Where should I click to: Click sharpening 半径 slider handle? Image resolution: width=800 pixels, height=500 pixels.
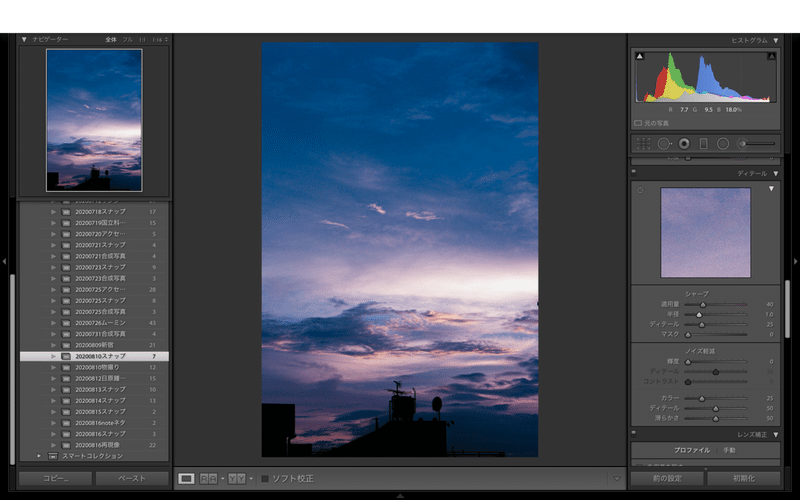coord(699,315)
